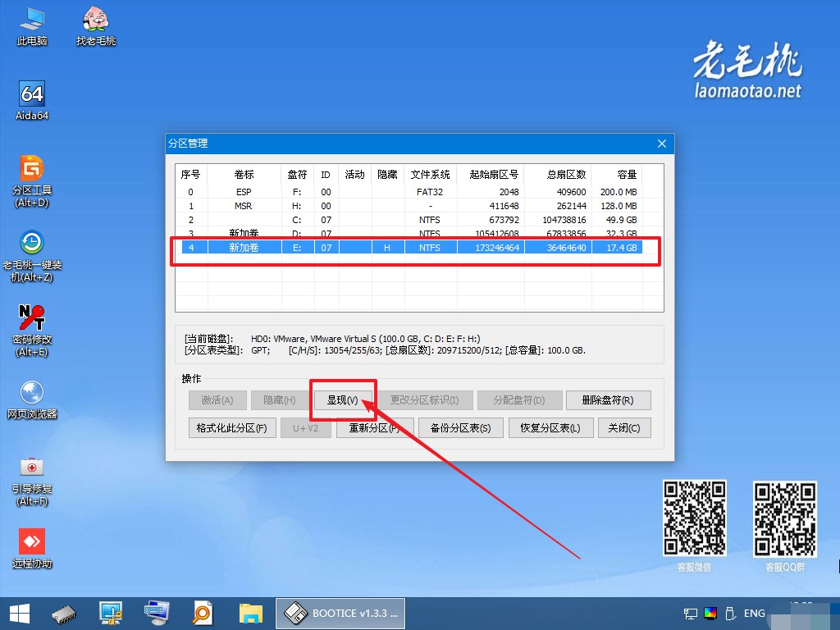Open the magnifier search taskbar icon
The width and height of the screenshot is (840, 630).
point(203,614)
